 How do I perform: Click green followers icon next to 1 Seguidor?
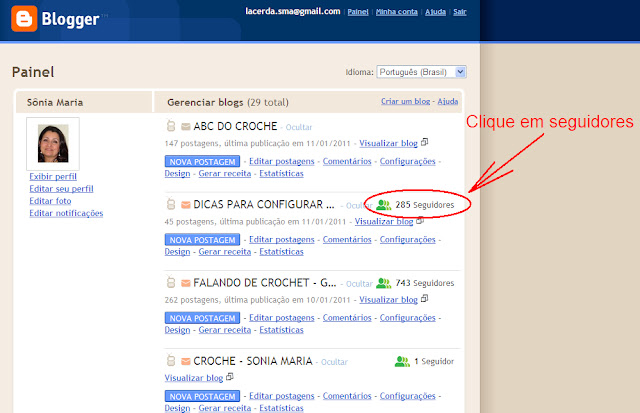402,361
